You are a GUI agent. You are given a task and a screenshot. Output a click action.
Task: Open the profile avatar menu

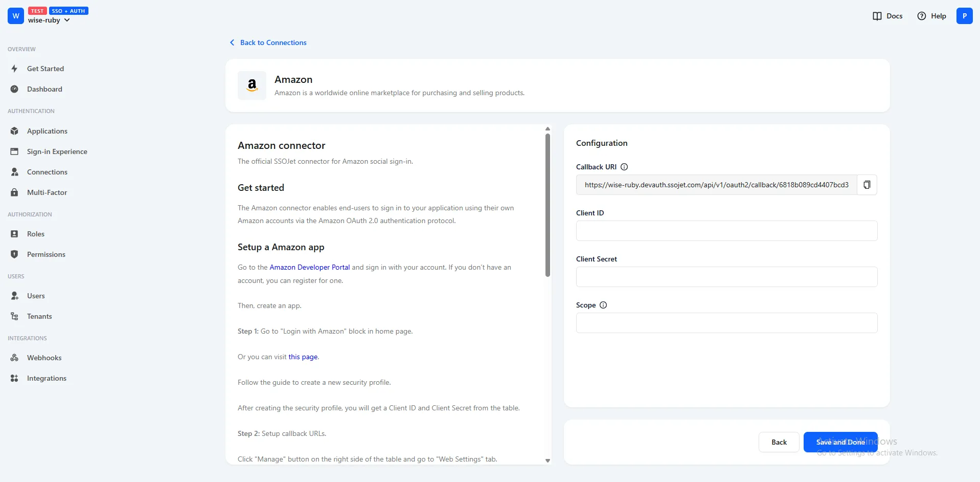[965, 15]
